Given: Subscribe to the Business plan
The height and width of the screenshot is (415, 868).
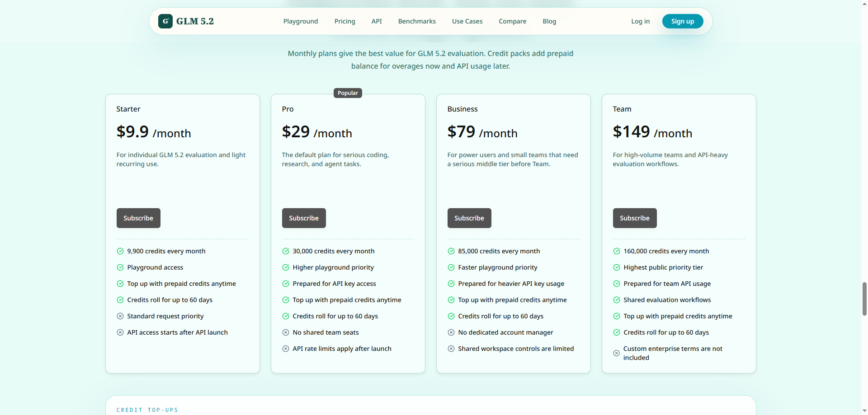Looking at the screenshot, I should click(x=469, y=218).
